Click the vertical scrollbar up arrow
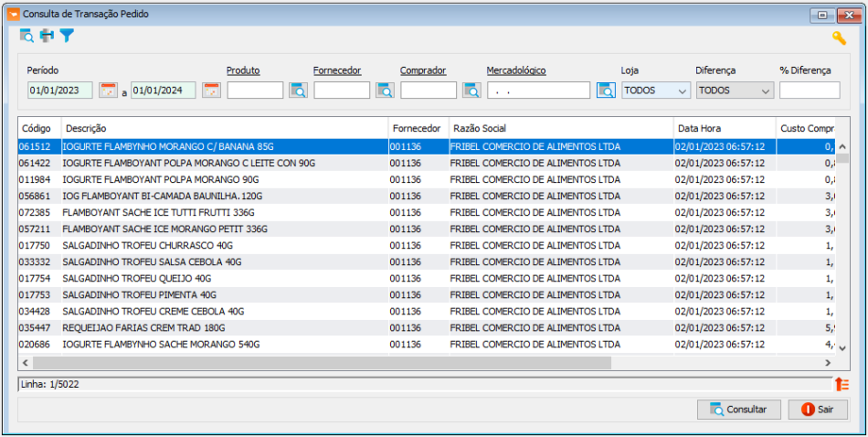Image resolution: width=868 pixels, height=437 pixels. click(842, 147)
